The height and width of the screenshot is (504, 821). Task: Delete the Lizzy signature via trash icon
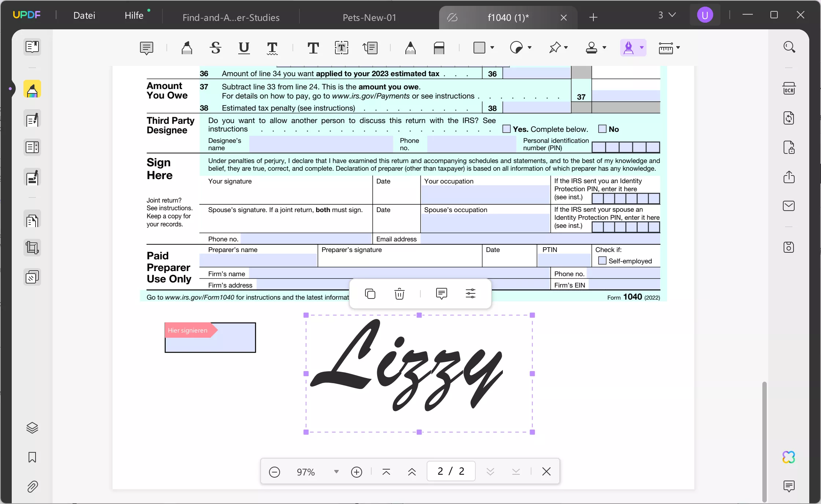coord(400,293)
